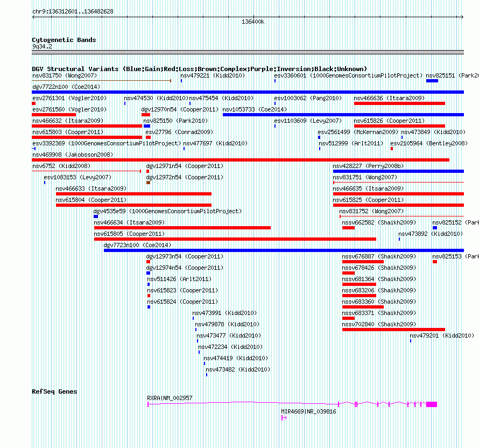Open esv2105964 (Bentley2008) variant
479x448 pixels.
pyautogui.click(x=429, y=143)
